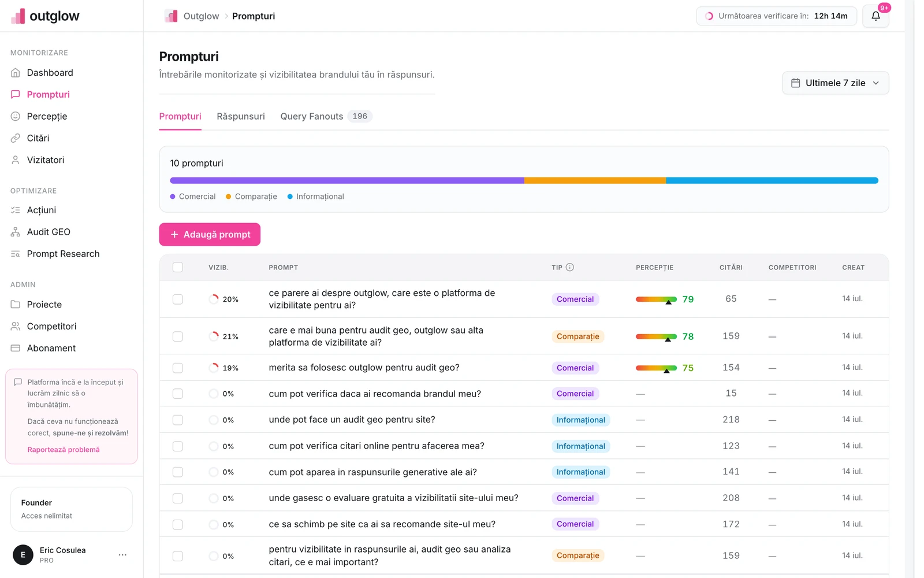Click the Percepție smiley icon
Viewport: 924px width, 578px height.
pyautogui.click(x=16, y=116)
